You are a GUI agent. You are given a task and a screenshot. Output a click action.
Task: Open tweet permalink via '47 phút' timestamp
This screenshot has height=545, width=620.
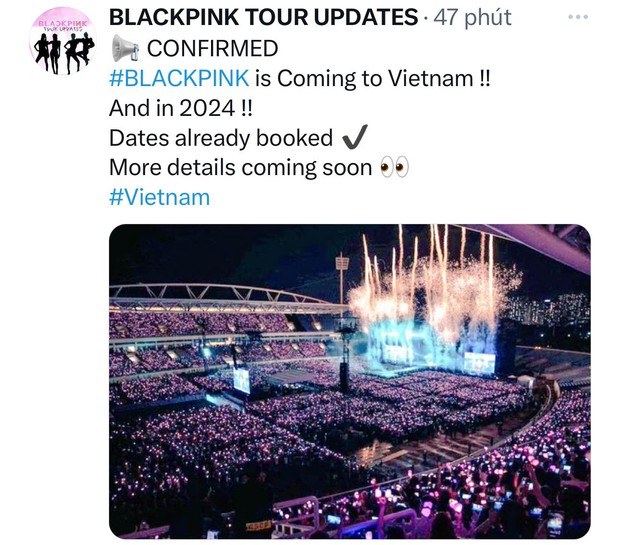(x=473, y=17)
